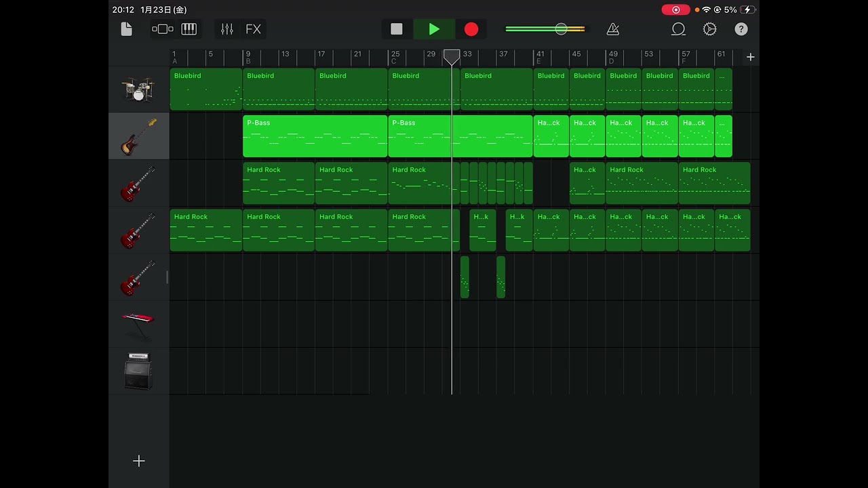Viewport: 868px width, 488px height.
Task: Start recording with the red record button
Action: pos(471,29)
